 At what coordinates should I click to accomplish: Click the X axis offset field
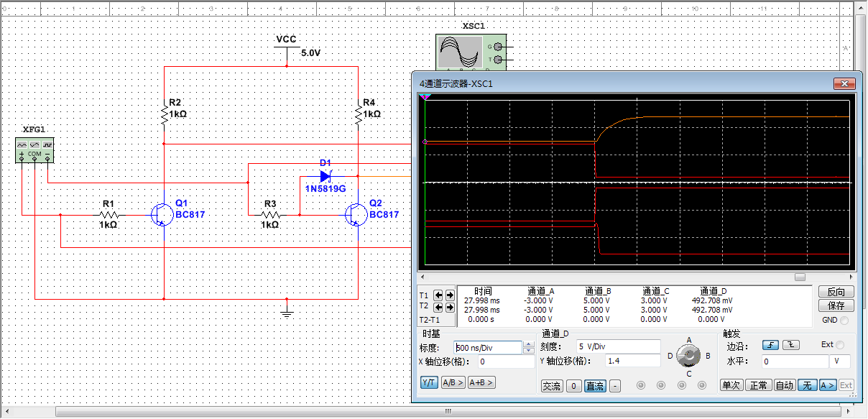506,362
